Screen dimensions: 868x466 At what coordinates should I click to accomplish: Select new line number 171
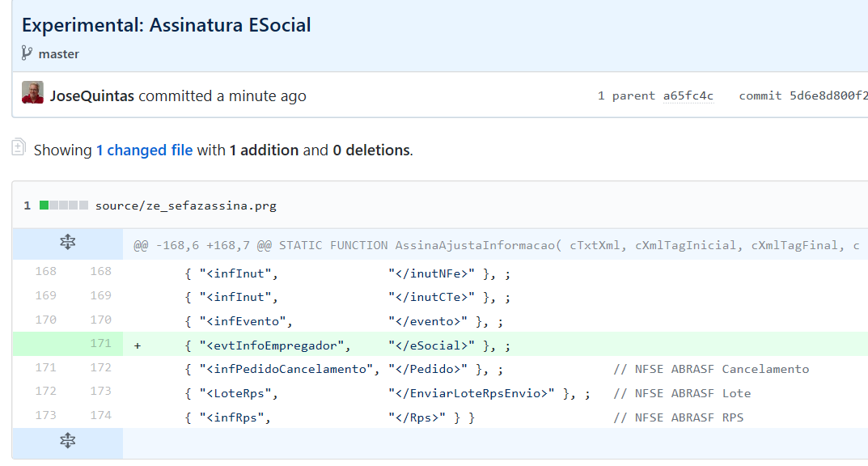click(x=100, y=343)
